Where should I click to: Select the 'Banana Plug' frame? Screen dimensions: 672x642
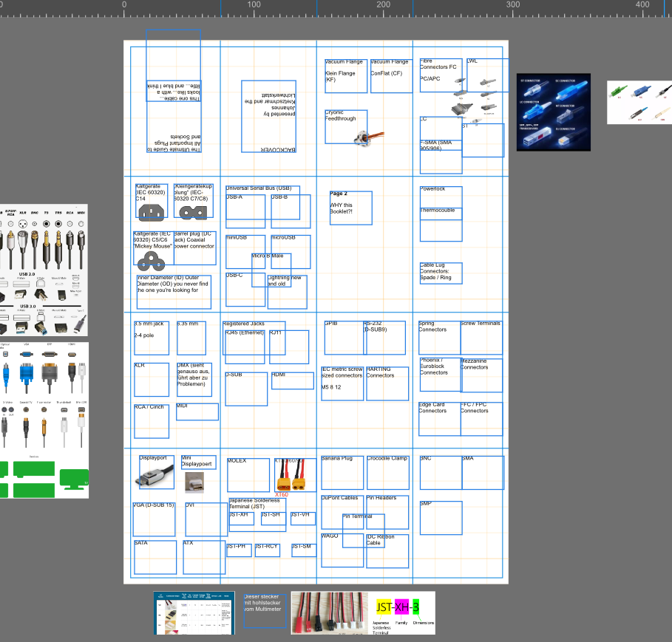(342, 473)
